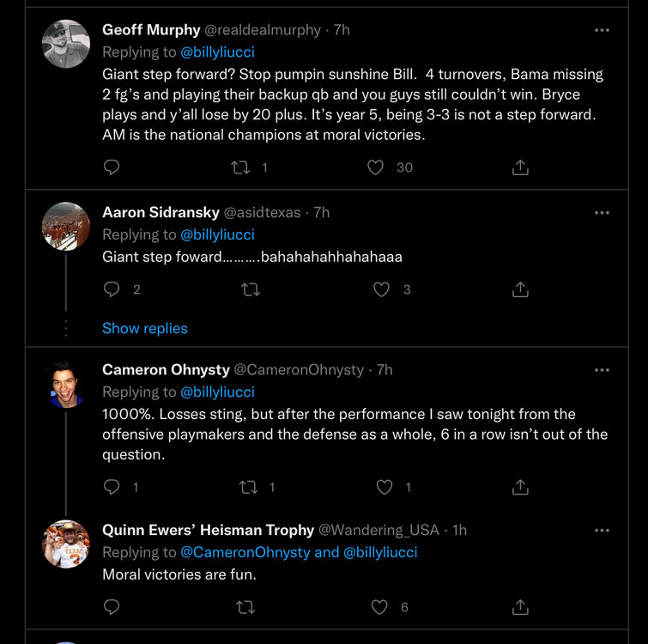Viewport: 648px width, 644px height.
Task: Reply to Aaron Sidransky's tweet
Action: (112, 289)
